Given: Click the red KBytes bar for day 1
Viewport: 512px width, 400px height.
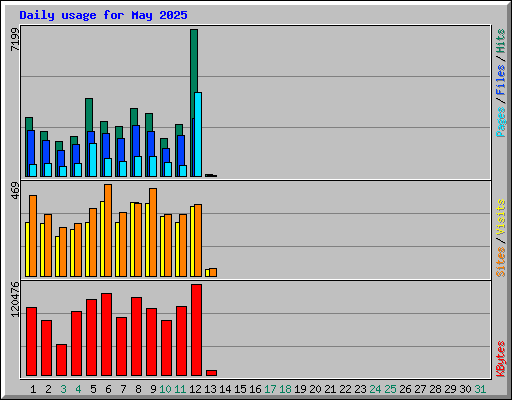Looking at the screenshot, I should click(x=31, y=341).
